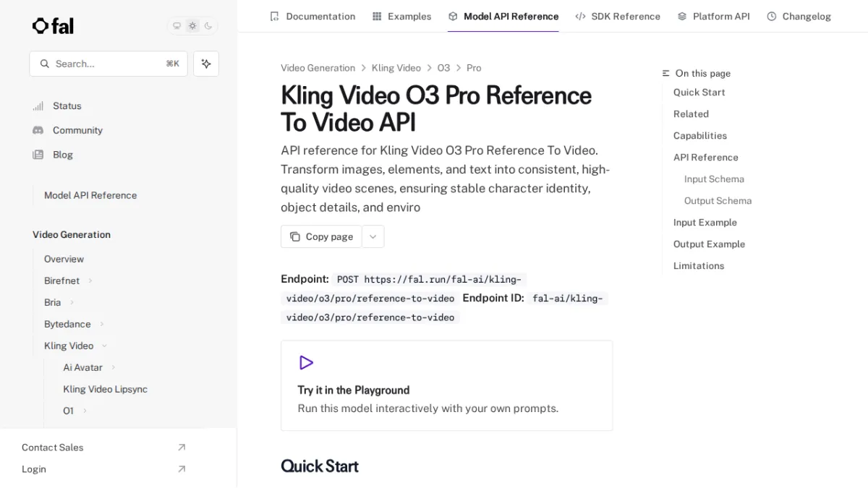
Task: Switch to the Examples tab
Action: tap(401, 16)
